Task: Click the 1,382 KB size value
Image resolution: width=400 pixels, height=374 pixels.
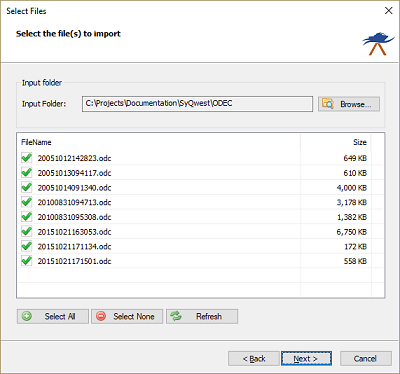Action: (352, 217)
